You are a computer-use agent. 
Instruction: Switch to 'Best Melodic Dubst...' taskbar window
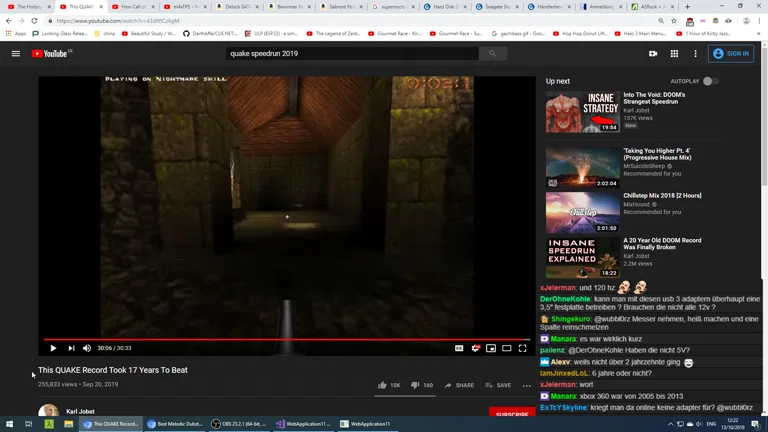[x=174, y=424]
